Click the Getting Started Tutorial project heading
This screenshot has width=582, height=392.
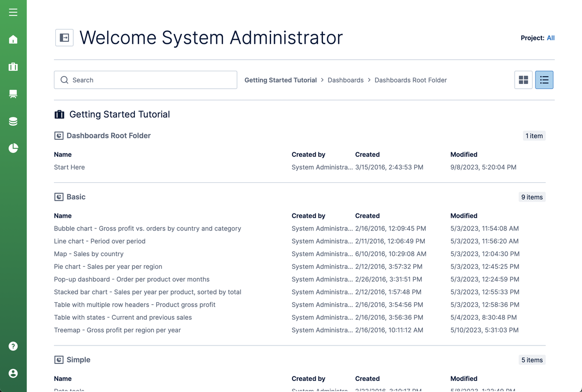point(120,114)
